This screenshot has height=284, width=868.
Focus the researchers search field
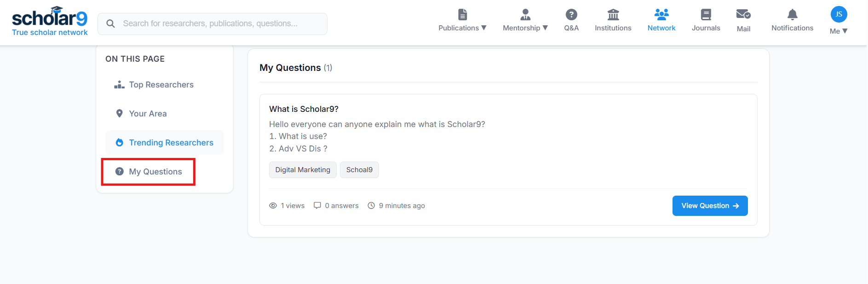(x=213, y=23)
